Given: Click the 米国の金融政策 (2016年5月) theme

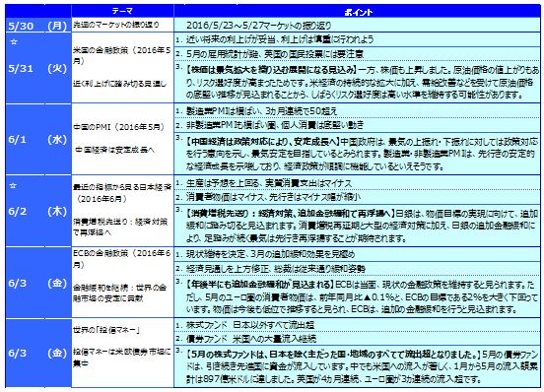Looking at the screenshot, I should tap(122, 55).
